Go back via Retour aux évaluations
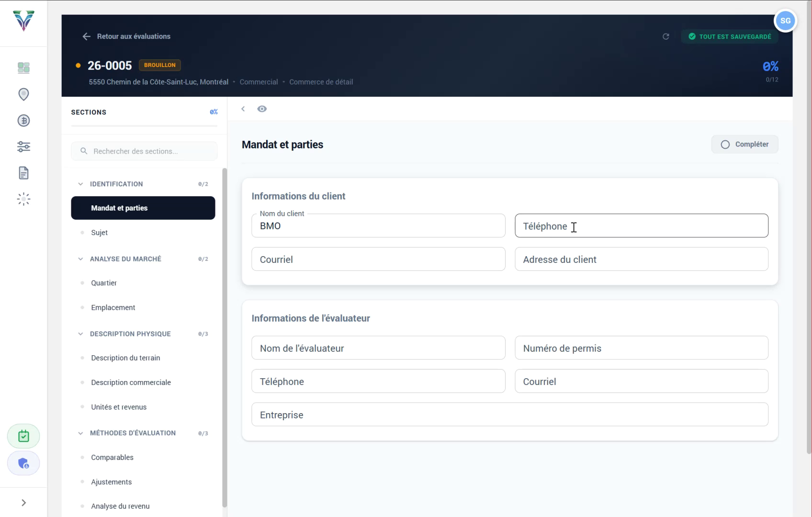Viewport: 812px width, 517px height. [x=127, y=36]
